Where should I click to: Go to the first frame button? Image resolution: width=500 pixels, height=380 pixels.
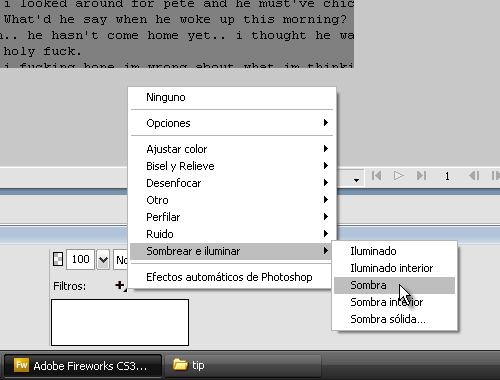pyautogui.click(x=376, y=175)
